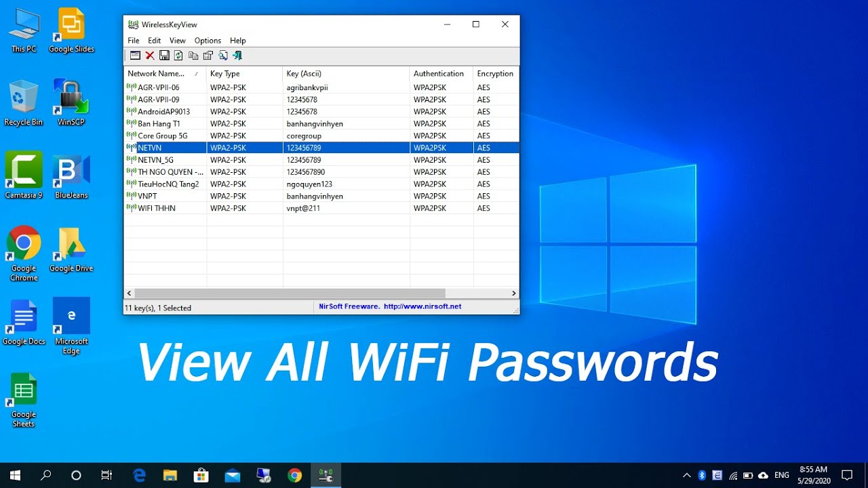Open the File menu
868x488 pixels.
coord(134,41)
